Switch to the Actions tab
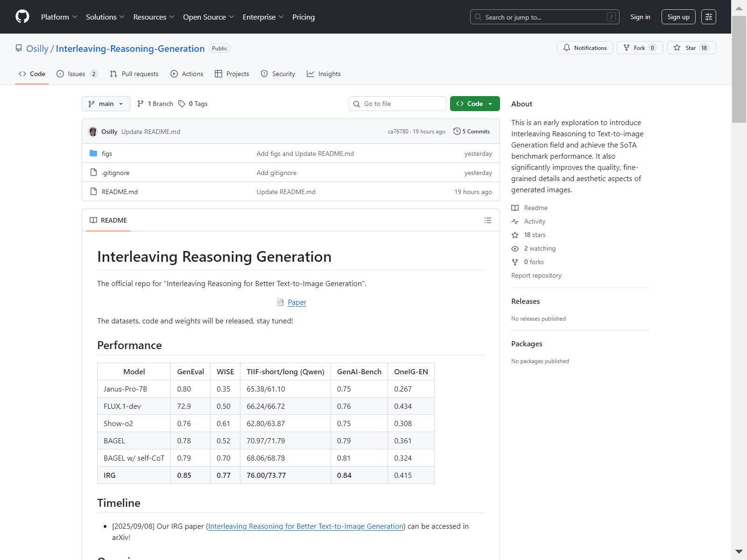The image size is (747, 560). [187, 74]
